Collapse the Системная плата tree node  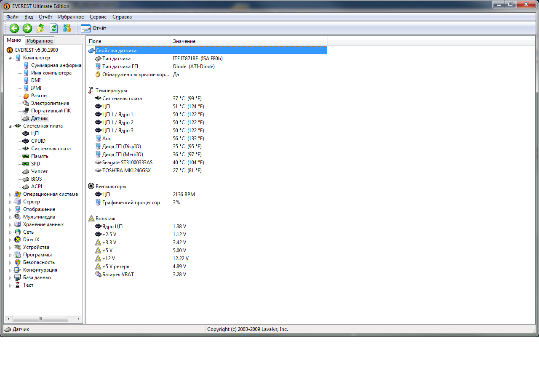(11, 126)
